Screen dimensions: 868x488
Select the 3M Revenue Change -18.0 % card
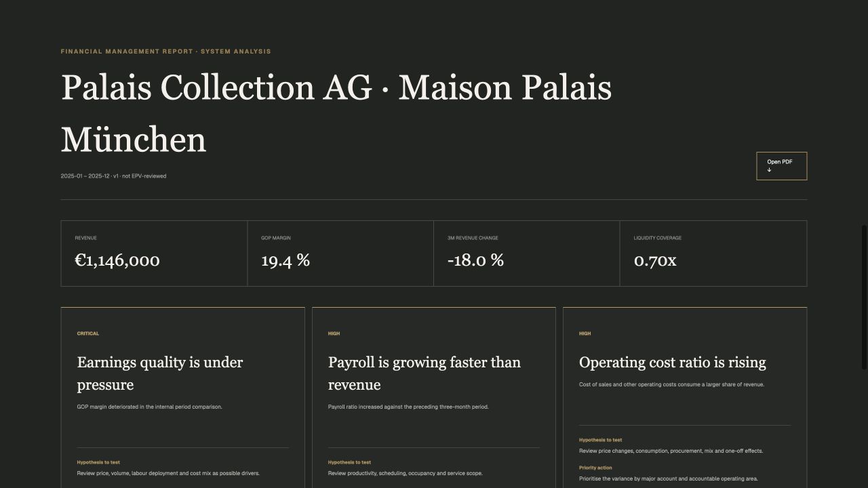click(x=527, y=253)
